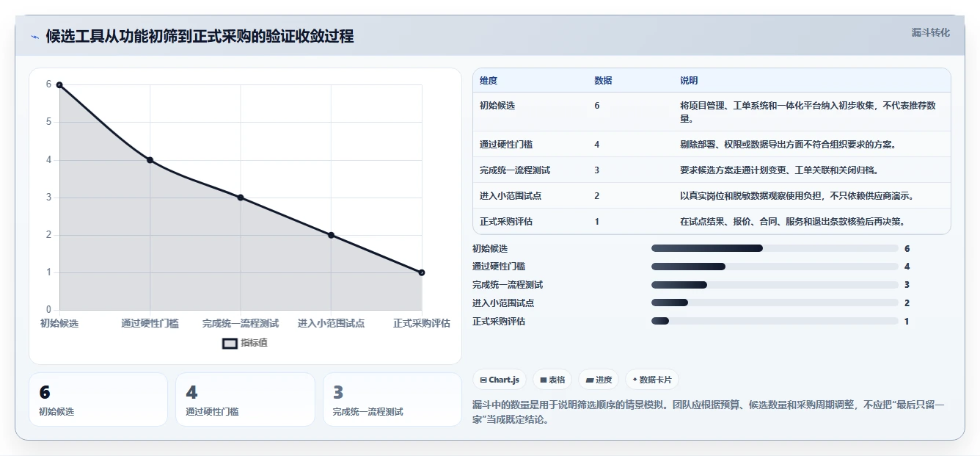
Task: Click the x-axis label 通过硬性门槛 under the chart
Action: pyautogui.click(x=150, y=323)
